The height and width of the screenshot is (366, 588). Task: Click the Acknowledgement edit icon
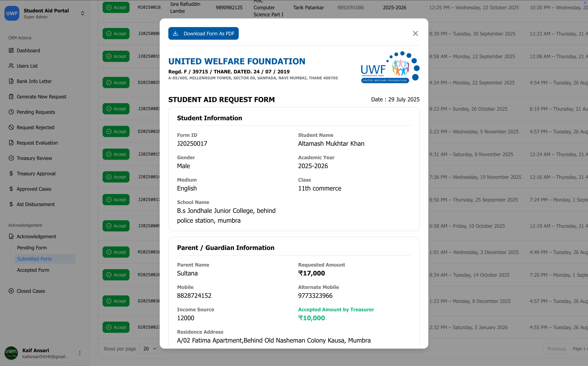11,236
